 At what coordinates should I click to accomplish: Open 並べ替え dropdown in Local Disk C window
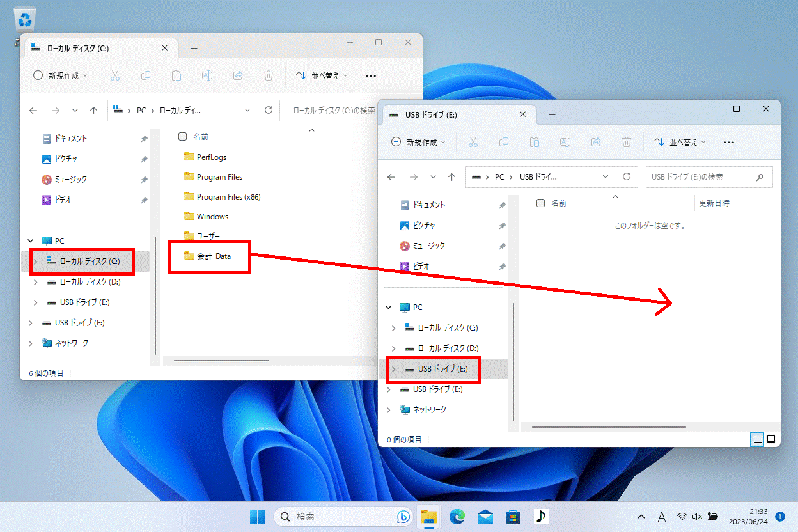[321, 75]
